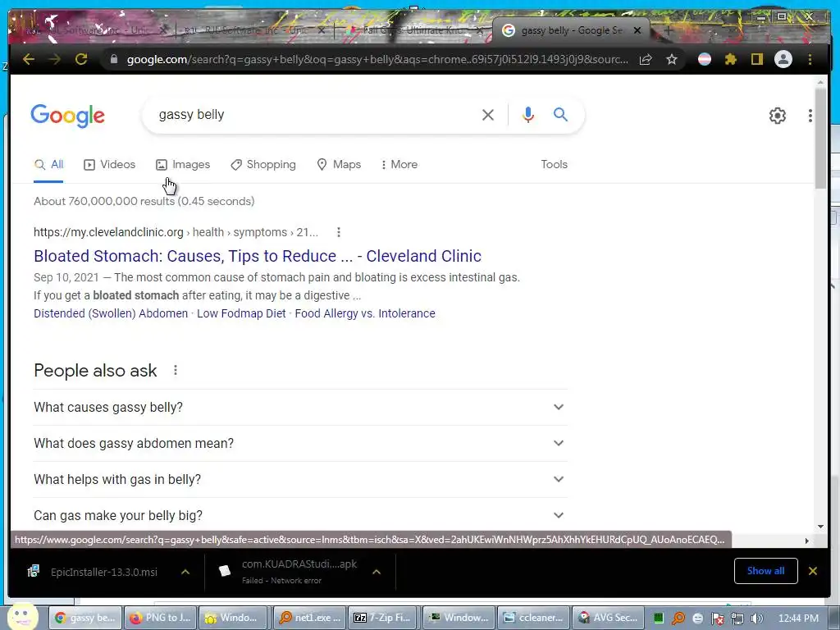Open Low Fodmap Diet link

coord(242,313)
